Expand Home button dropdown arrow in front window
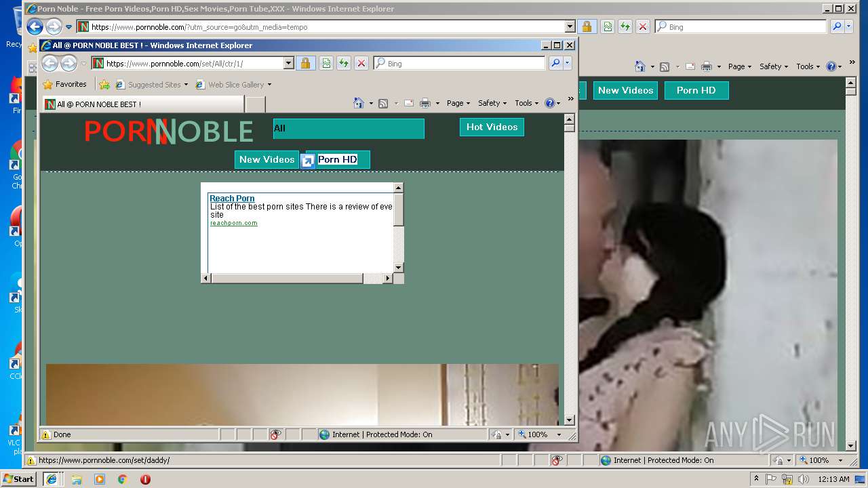Screen dimensions: 868x488 tap(371, 103)
